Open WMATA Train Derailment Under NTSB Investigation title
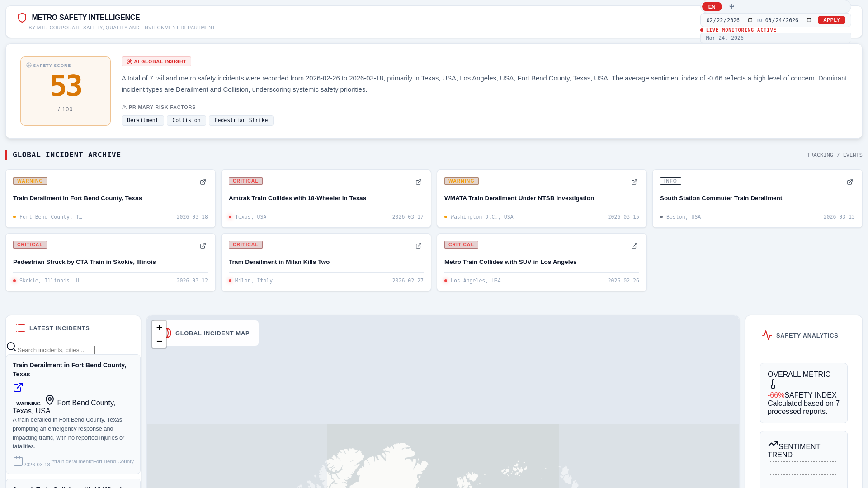This screenshot has height=488, width=868. pos(519,198)
